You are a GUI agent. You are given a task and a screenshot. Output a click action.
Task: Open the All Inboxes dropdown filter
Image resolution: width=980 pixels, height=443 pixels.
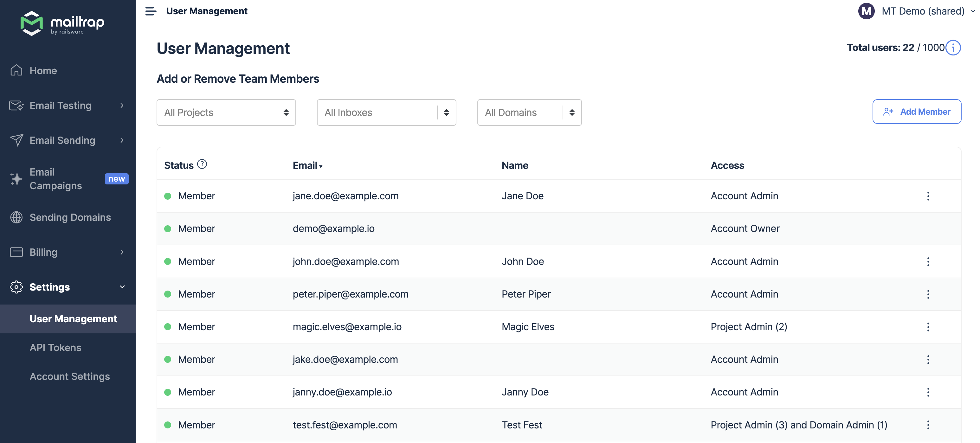coord(386,112)
